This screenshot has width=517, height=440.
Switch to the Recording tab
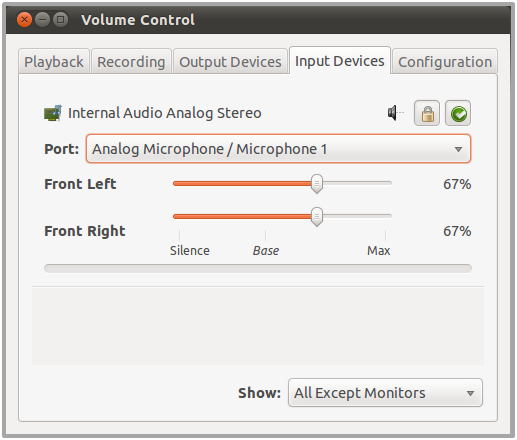pos(131,62)
